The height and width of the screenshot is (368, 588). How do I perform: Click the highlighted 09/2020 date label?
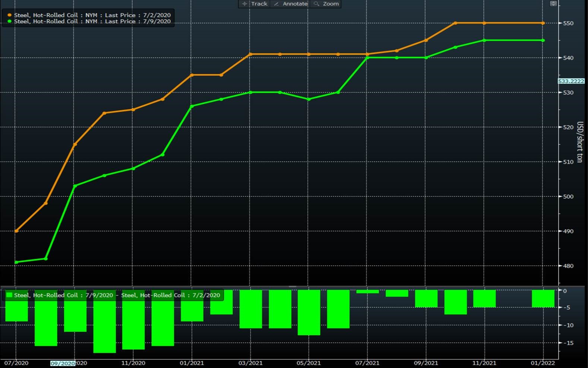(63, 363)
